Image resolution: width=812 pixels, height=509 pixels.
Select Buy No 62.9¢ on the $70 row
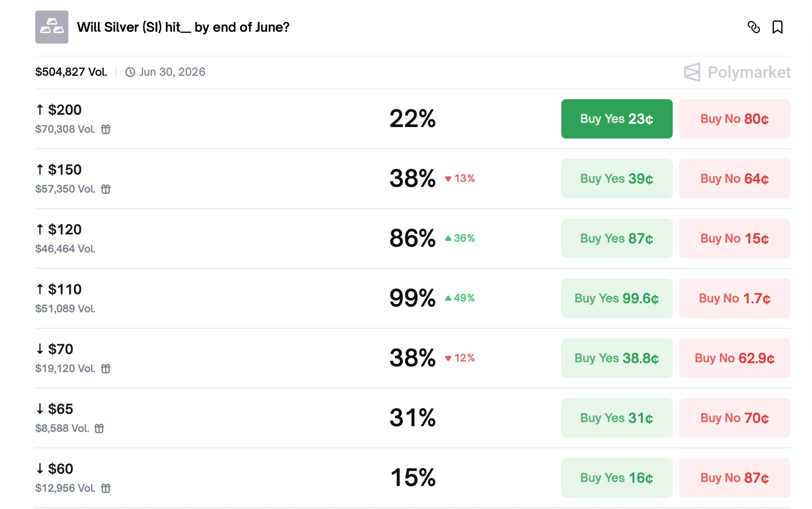(734, 358)
